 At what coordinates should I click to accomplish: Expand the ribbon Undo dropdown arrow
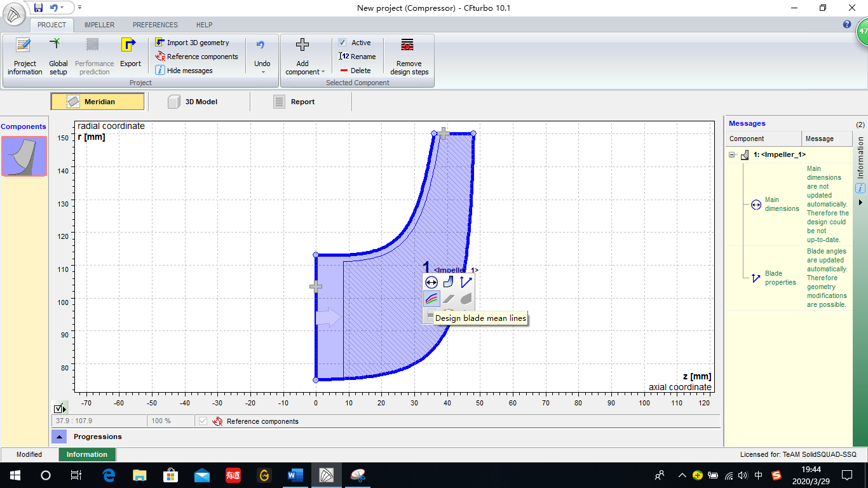pos(262,72)
